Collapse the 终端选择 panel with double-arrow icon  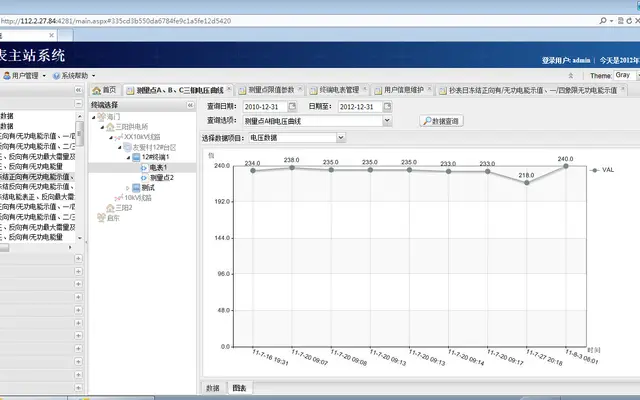coord(190,105)
